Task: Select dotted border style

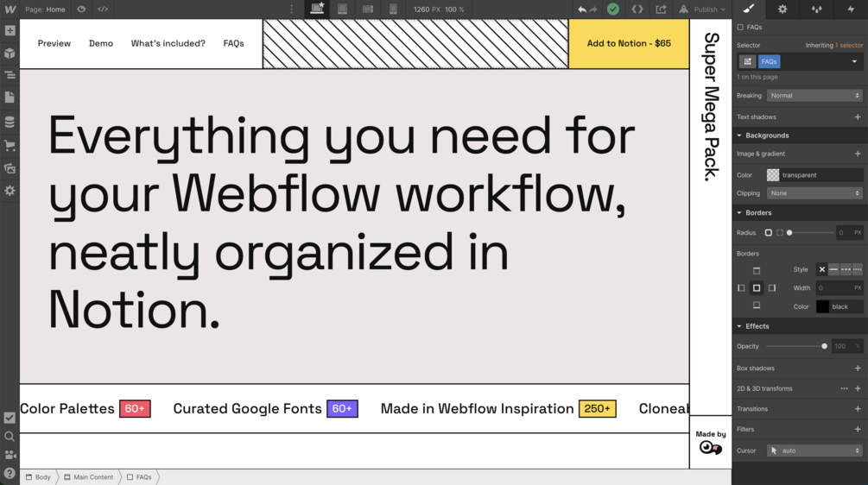Action: tap(858, 269)
